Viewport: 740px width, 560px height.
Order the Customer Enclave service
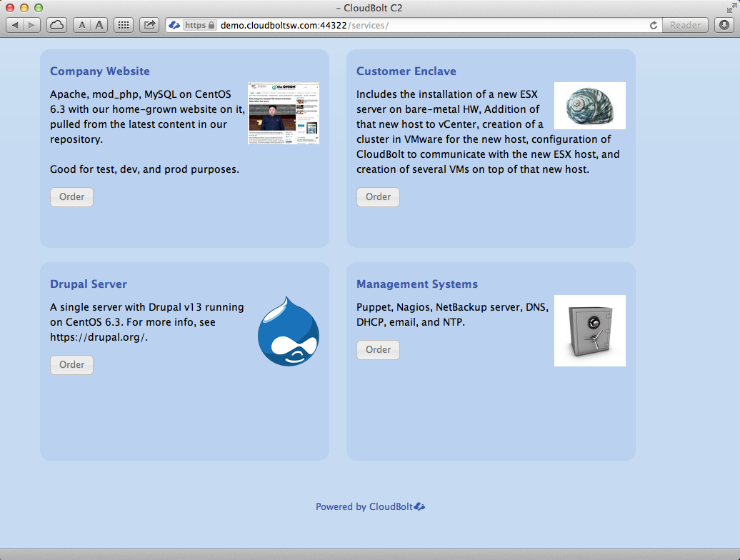click(378, 196)
